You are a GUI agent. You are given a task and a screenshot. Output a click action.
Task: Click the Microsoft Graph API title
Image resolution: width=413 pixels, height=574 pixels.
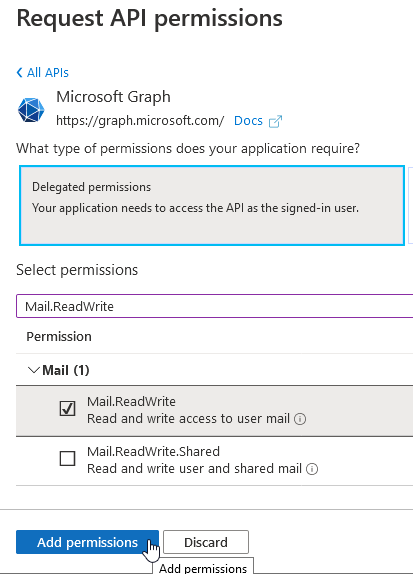114,97
